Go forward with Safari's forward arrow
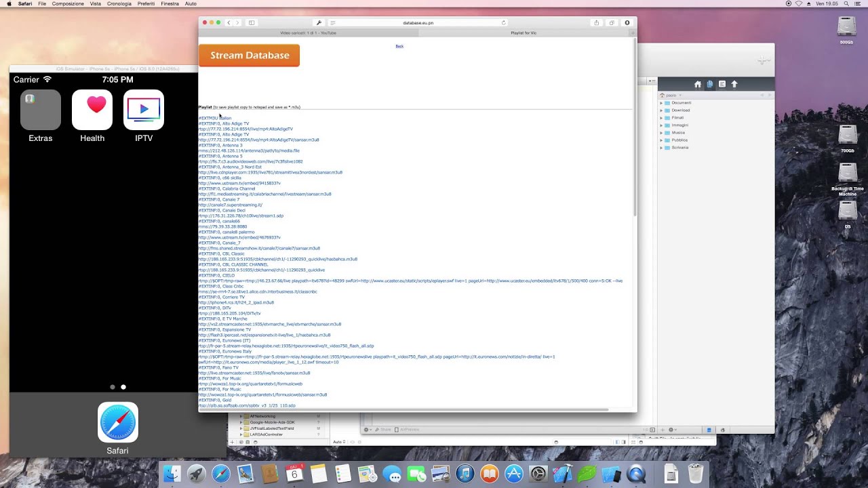 (x=237, y=22)
